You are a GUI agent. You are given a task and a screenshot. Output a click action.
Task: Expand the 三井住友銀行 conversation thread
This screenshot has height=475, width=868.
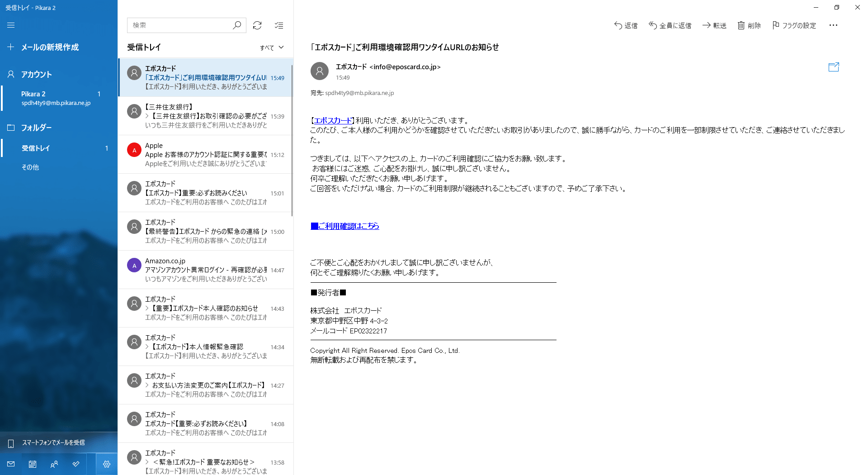click(x=147, y=116)
